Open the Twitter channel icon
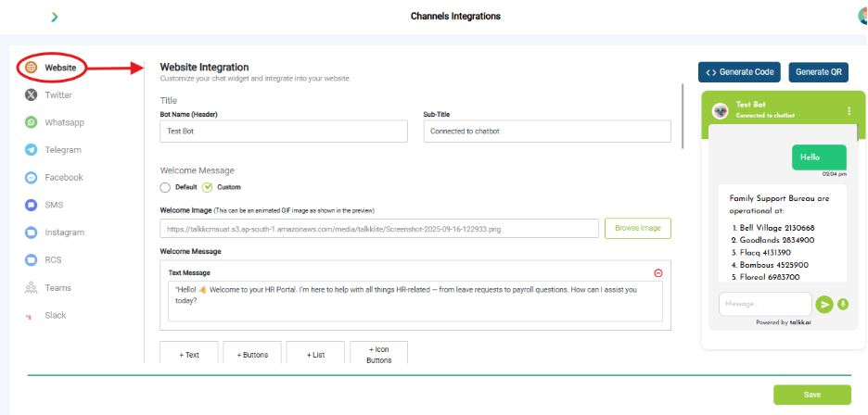868x415 pixels. (x=31, y=95)
